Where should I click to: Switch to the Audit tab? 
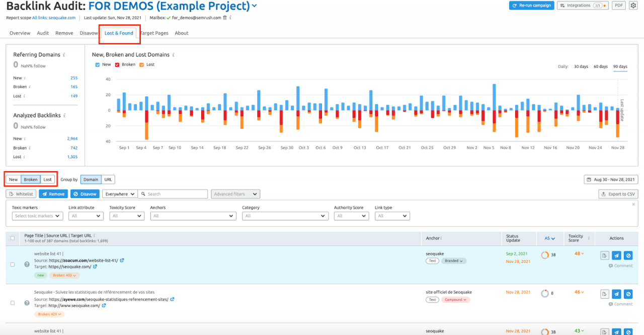tap(43, 33)
